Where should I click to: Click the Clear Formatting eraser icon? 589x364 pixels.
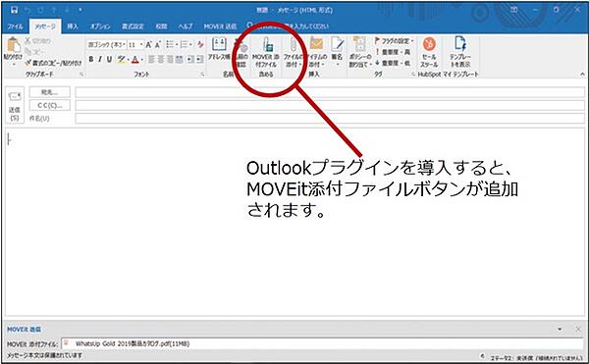[200, 45]
